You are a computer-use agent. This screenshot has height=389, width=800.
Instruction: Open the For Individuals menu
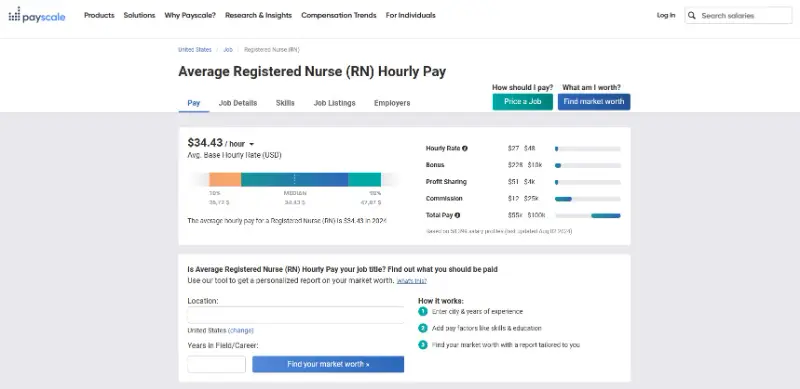pos(411,15)
